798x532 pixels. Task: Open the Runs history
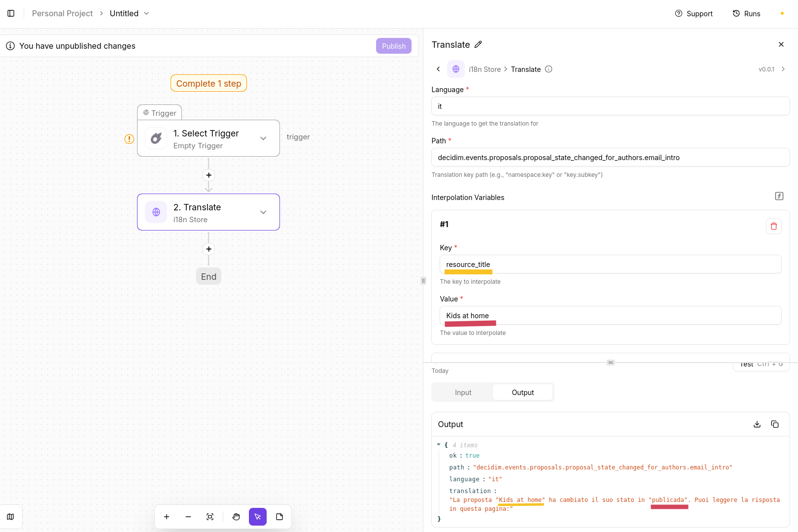(746, 13)
